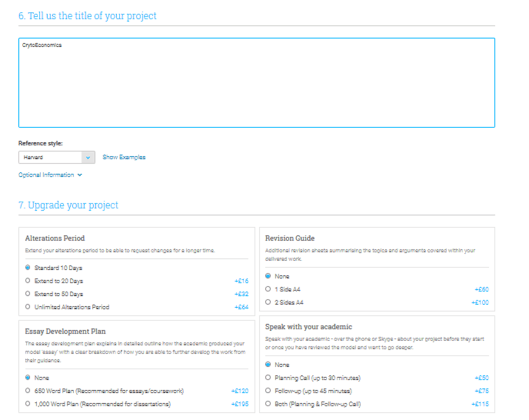Choose 1 Side A4 revision guide
529x420 pixels.
coord(268,289)
